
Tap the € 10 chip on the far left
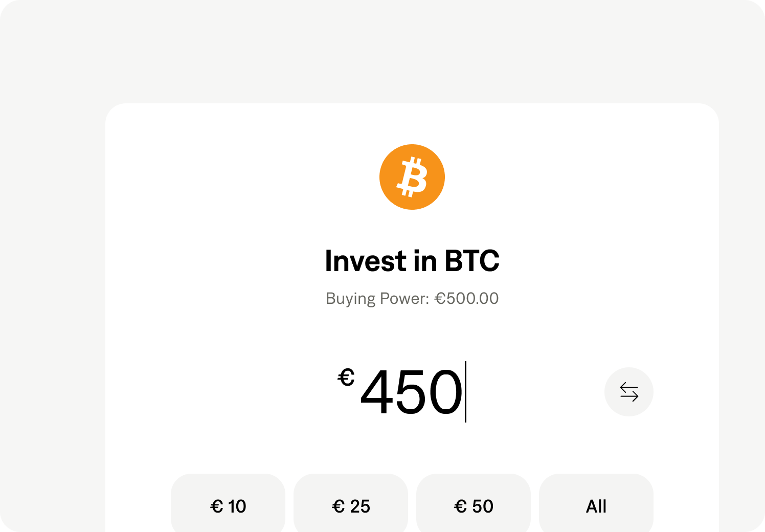click(x=228, y=506)
